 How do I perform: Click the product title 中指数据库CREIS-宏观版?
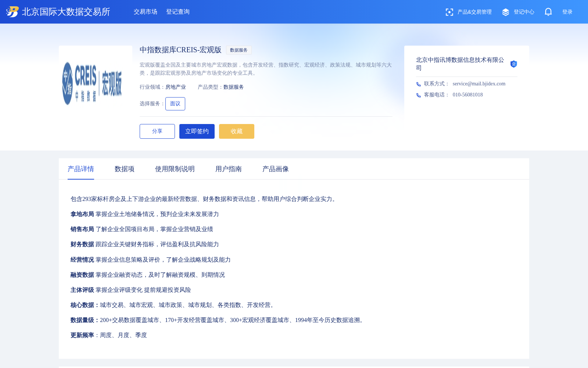point(180,50)
